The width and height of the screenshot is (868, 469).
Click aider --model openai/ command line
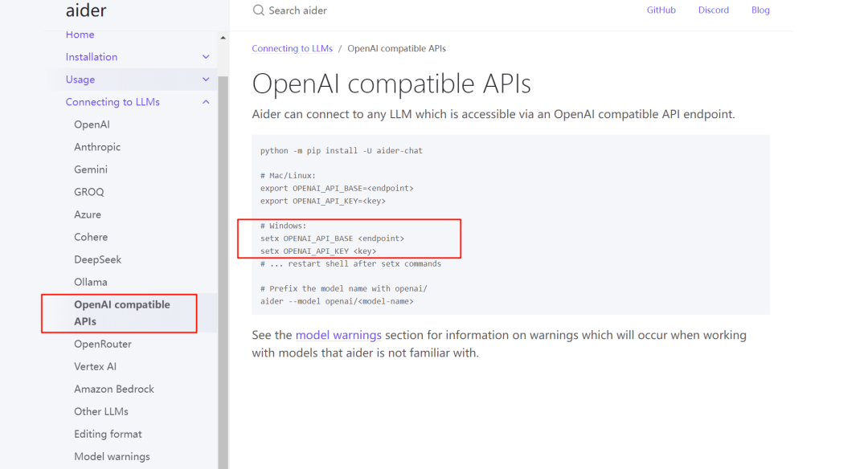pyautogui.click(x=337, y=301)
